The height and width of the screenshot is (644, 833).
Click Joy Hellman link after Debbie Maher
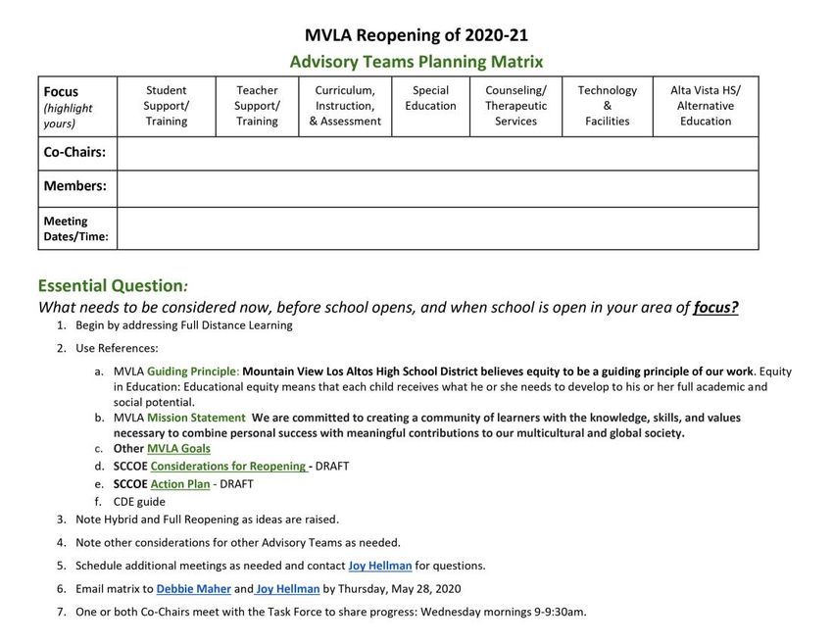coord(288,588)
